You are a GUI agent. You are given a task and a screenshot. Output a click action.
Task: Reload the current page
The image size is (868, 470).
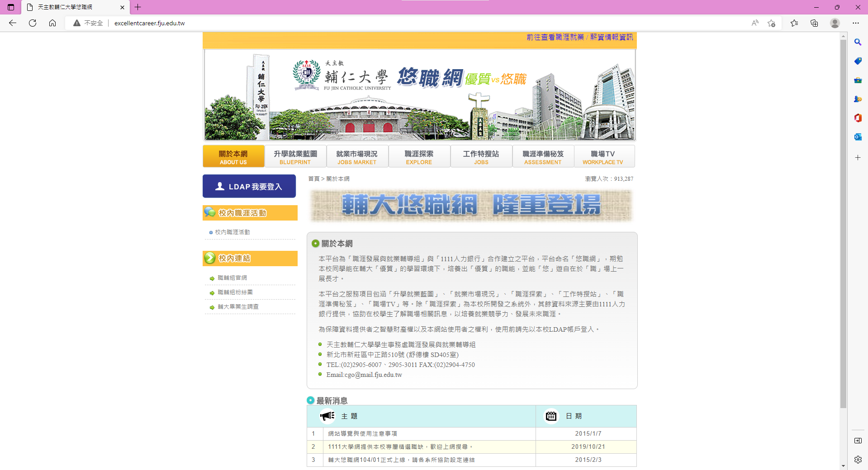point(33,23)
